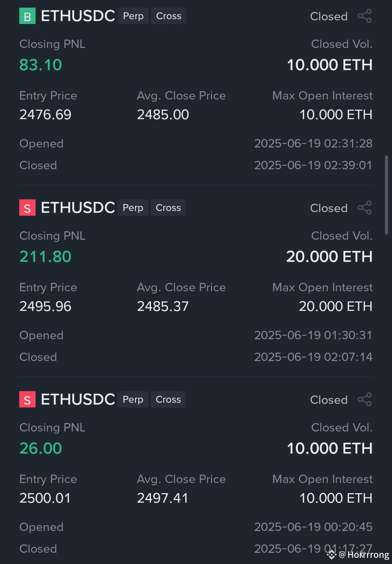Open ETHUSDC position with 26.00 PNL
This screenshot has width=392, height=564.
click(78, 399)
